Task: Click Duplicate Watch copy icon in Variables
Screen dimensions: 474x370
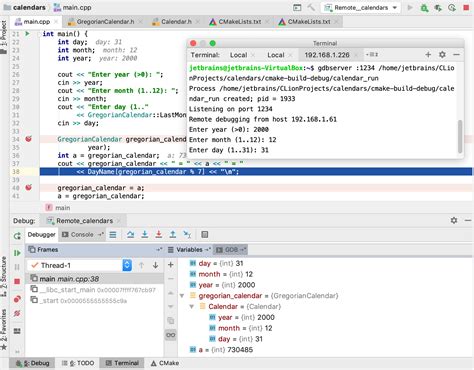Action: click(x=171, y=321)
